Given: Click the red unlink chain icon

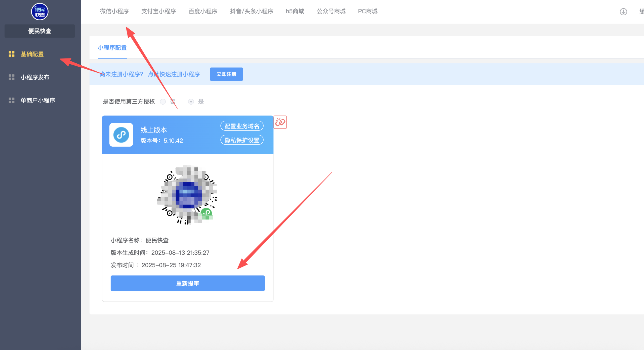Looking at the screenshot, I should click(x=280, y=122).
